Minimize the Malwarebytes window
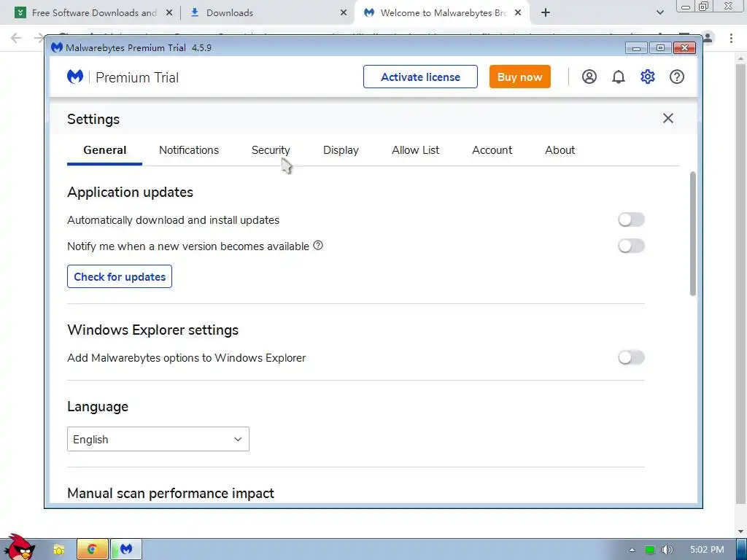The image size is (747, 560). (x=636, y=47)
